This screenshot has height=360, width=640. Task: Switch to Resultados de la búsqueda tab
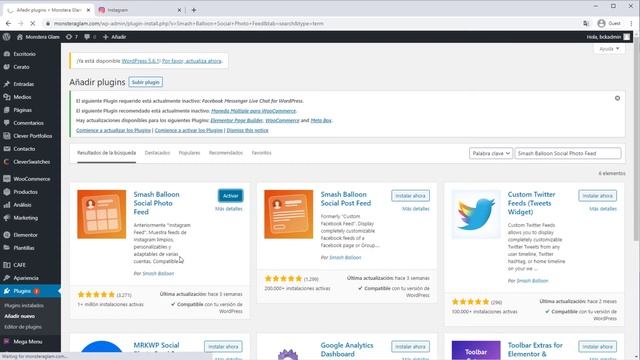107,153
